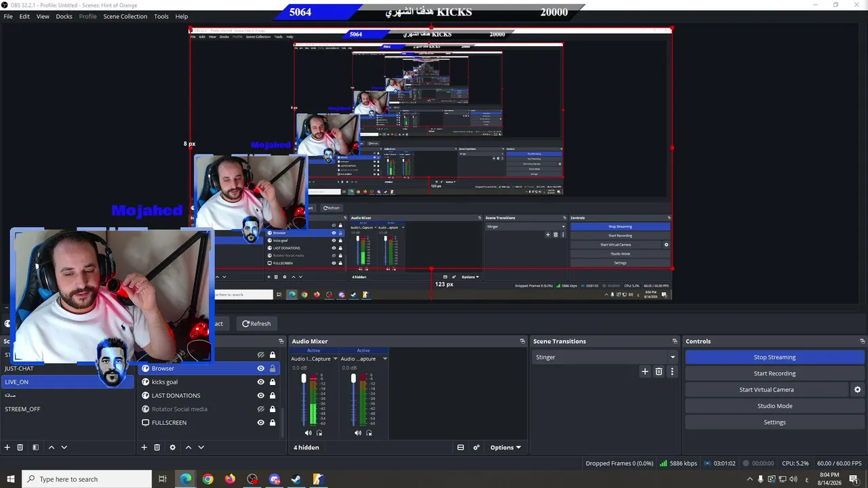Viewport: 868px width, 488px height.
Task: Open second audio capture options arrow
Action: (x=384, y=359)
